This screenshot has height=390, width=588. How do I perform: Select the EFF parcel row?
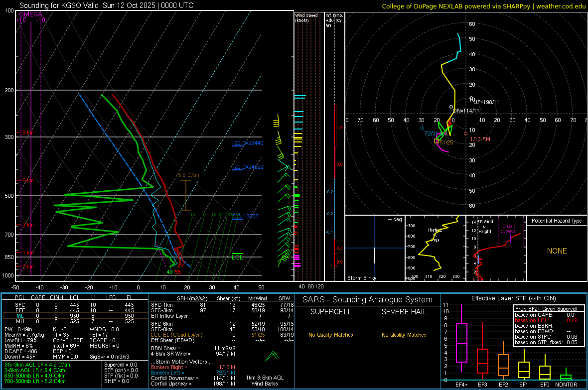coord(75,310)
